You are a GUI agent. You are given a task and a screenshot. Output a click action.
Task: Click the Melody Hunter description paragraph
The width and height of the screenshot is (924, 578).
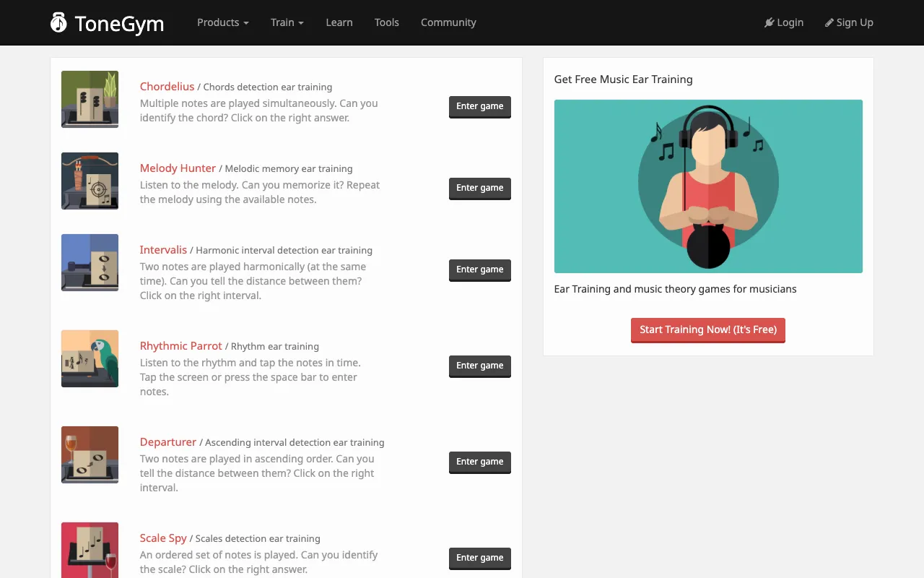pyautogui.click(x=260, y=192)
